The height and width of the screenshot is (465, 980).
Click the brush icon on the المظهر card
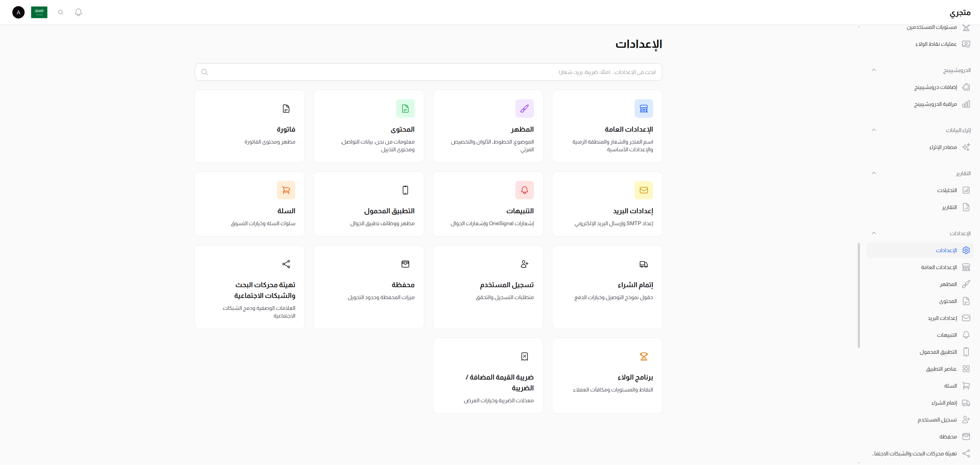click(525, 108)
